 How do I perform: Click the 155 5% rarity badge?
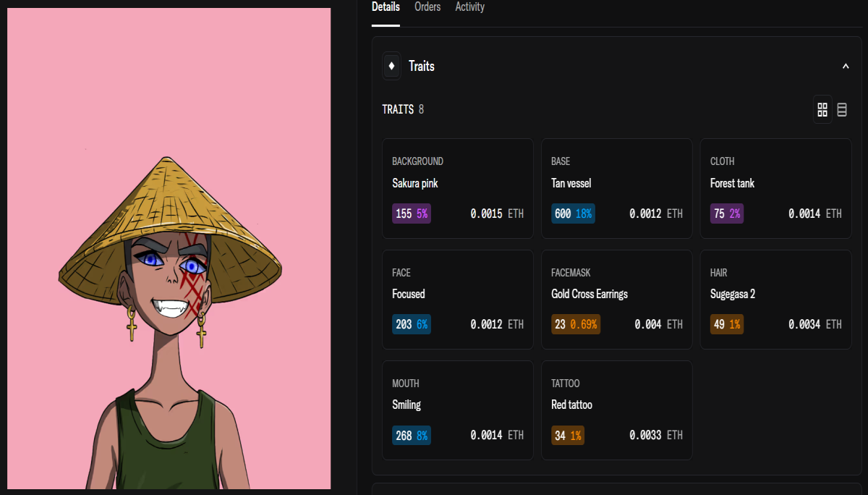412,213
